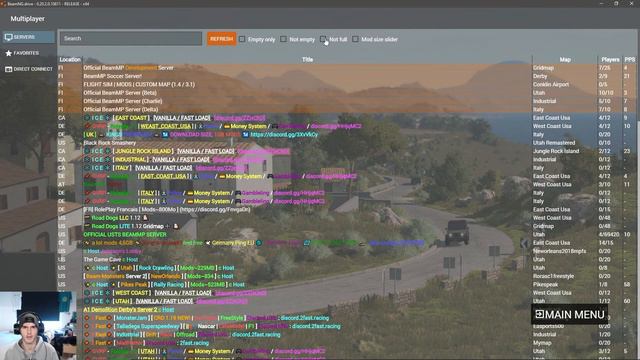This screenshot has width=640, height=360.
Task: Select BeamMP Soccer Server! row
Action: coord(347,76)
